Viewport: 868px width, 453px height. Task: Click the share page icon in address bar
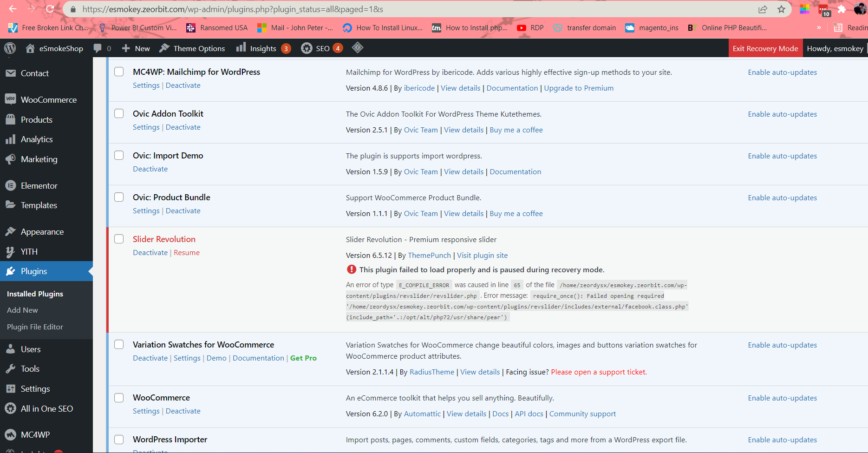[x=763, y=9]
